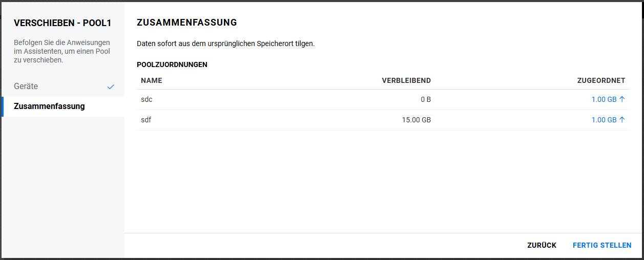
Task: Click the up arrow in sdf row
Action: tap(622, 120)
